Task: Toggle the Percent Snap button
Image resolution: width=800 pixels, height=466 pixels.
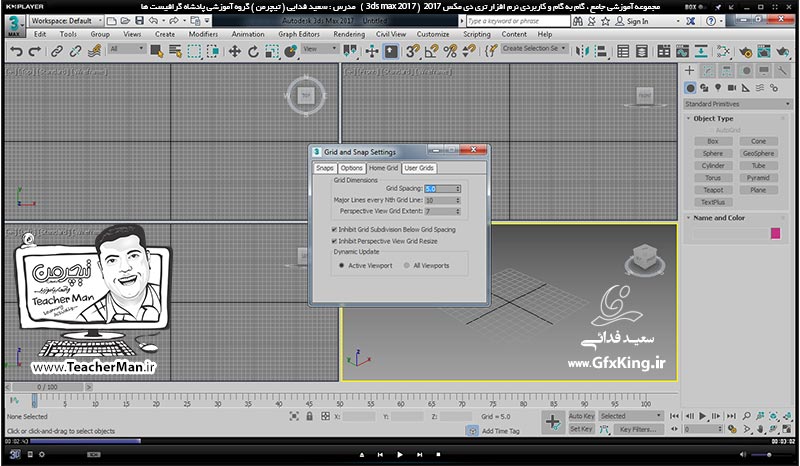Action: (450, 51)
